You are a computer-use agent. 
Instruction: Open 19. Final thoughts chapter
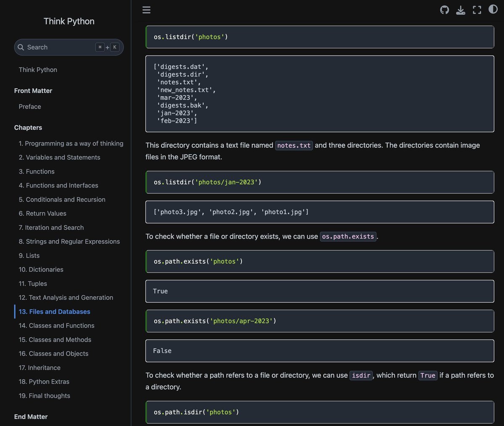point(45,396)
